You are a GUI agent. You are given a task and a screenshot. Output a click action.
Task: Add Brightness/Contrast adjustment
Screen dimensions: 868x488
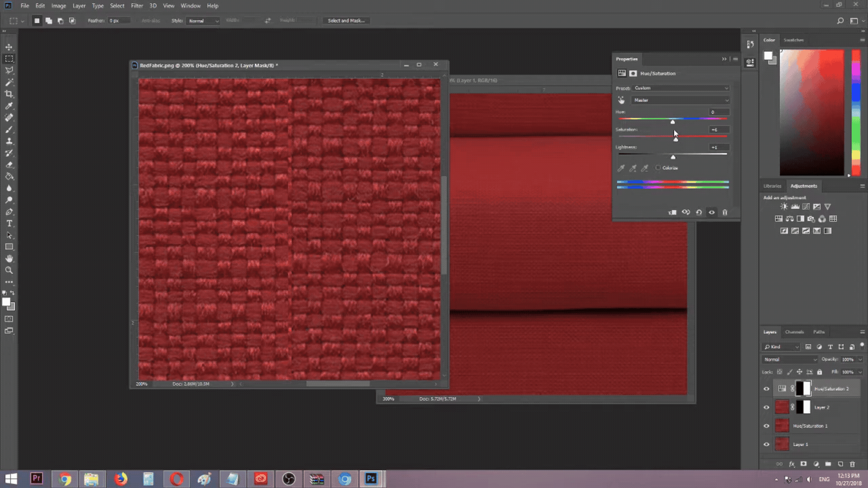pos(784,206)
